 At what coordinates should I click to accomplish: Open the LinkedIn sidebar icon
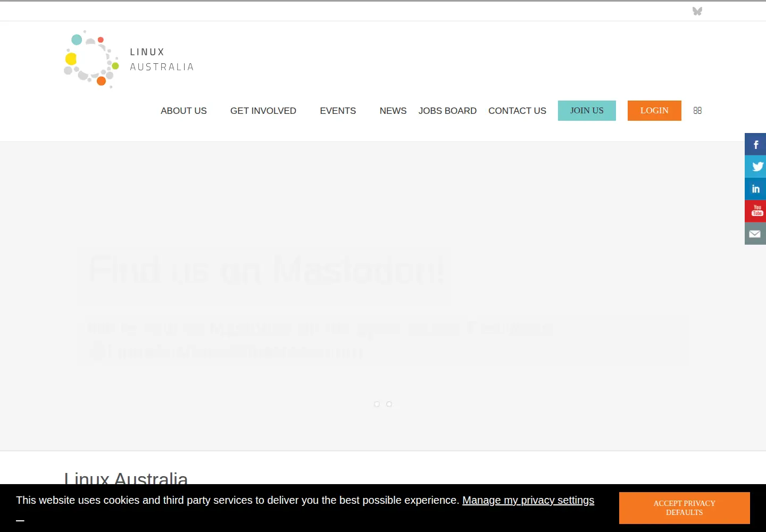tap(755, 189)
